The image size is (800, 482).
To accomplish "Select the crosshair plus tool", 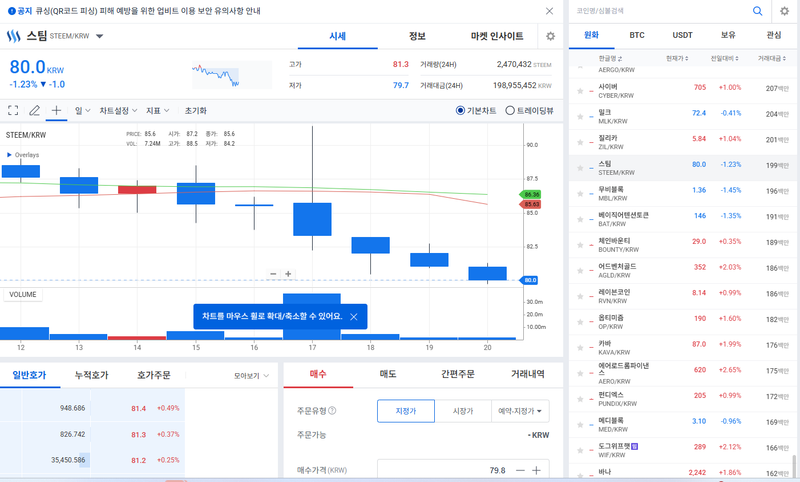I will pos(56,110).
